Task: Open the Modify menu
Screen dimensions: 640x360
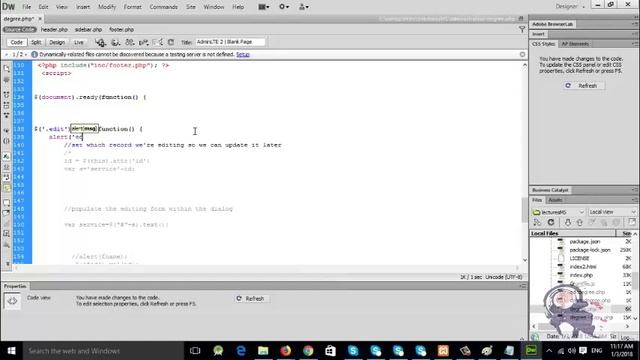Action: pyautogui.click(x=107, y=7)
